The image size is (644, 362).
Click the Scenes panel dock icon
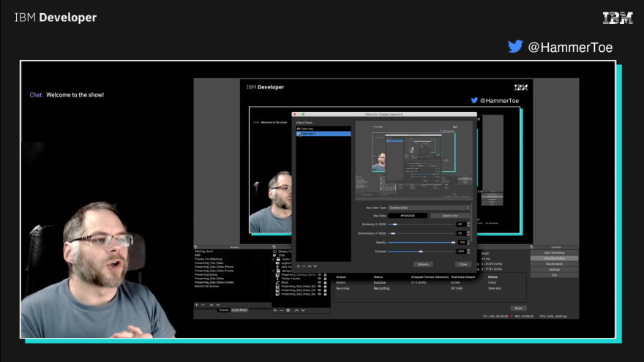pos(195,247)
